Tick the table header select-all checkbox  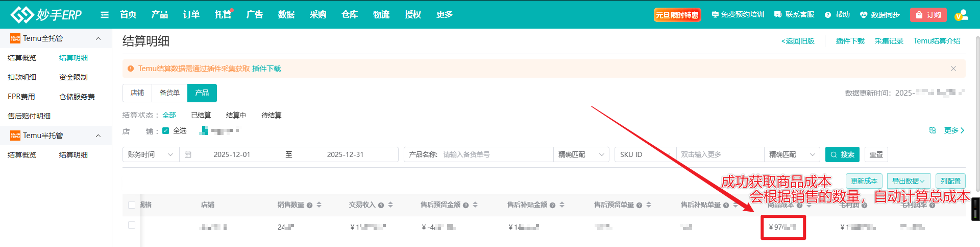pos(132,205)
